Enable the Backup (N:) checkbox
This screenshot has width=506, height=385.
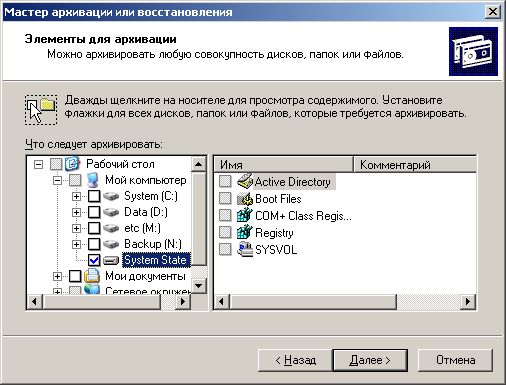coord(94,244)
